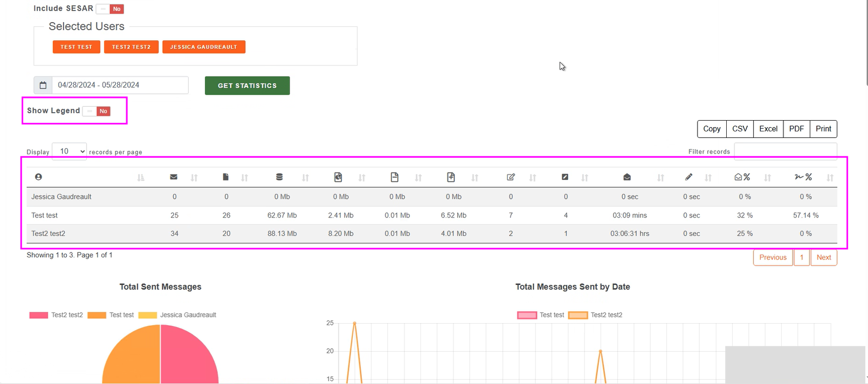Click the Total Messages Sent by Date title
The width and height of the screenshot is (868, 384).
click(x=573, y=287)
